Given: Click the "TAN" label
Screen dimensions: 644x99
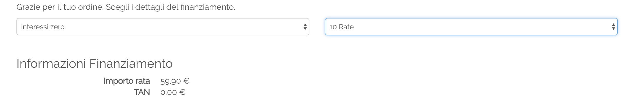Looking at the screenshot, I should pyautogui.click(x=142, y=92).
